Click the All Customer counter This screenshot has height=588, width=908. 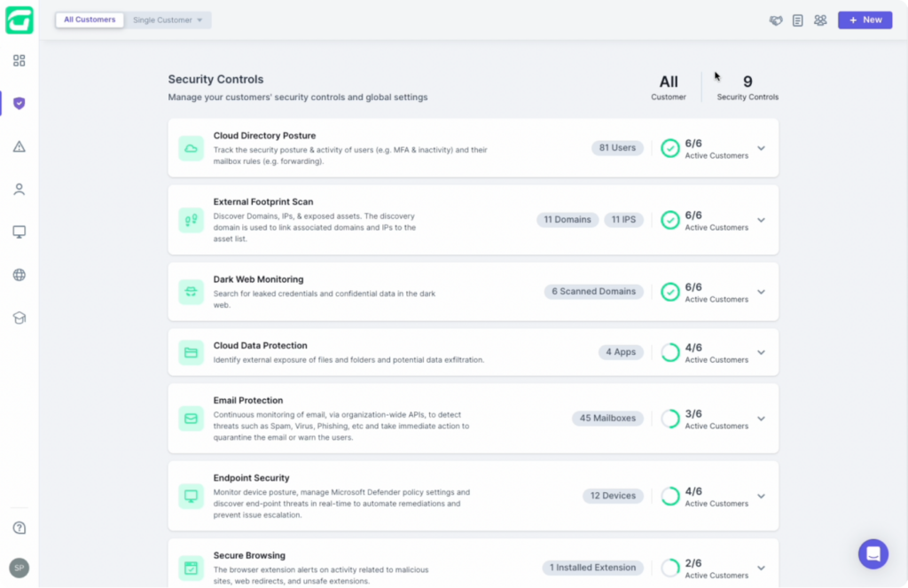[x=669, y=88]
